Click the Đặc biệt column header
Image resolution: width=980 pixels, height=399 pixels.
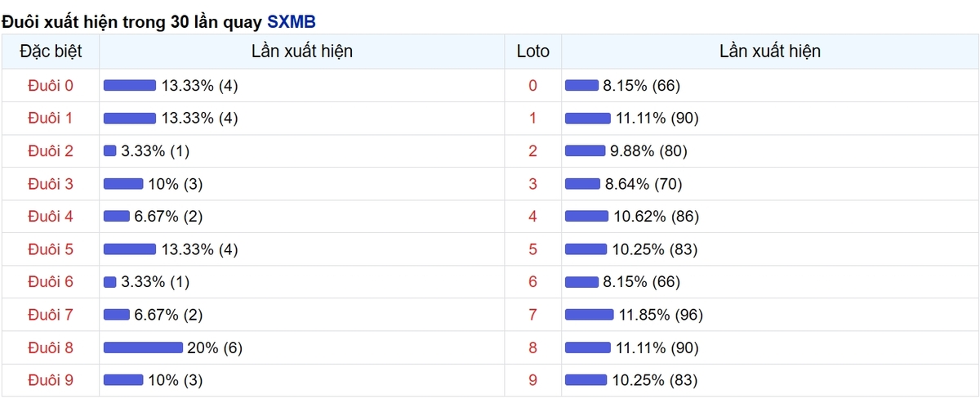coord(51,52)
